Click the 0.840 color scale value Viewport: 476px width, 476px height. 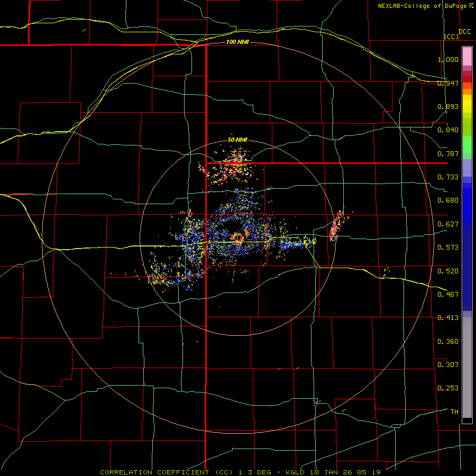[x=448, y=130]
